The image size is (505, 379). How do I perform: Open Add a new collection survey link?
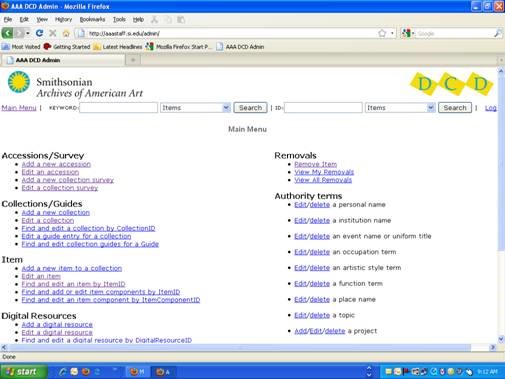point(68,180)
